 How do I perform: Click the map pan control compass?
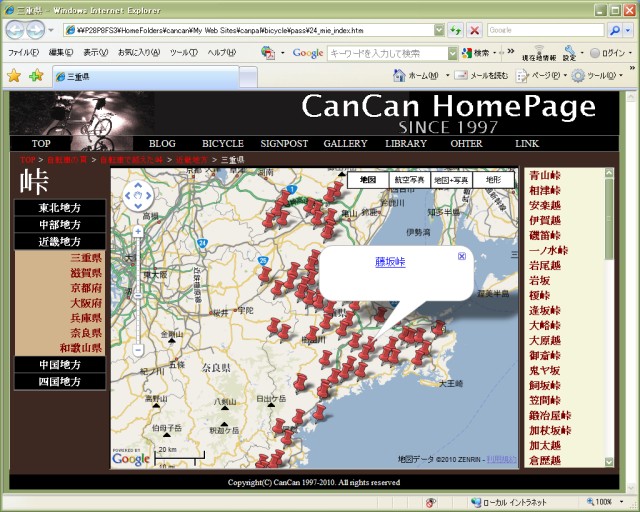(x=138, y=196)
